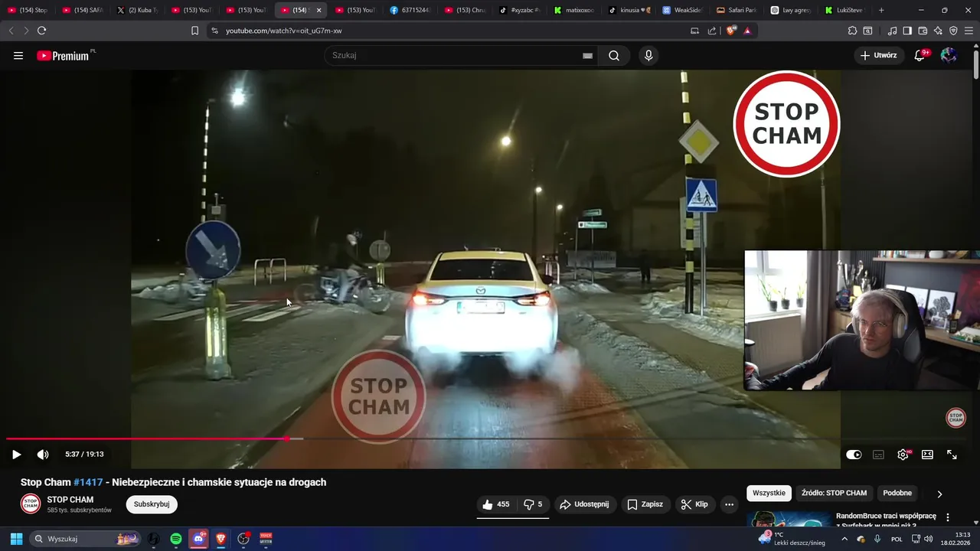Open the account avatar menu
The image size is (980, 551).
(949, 55)
